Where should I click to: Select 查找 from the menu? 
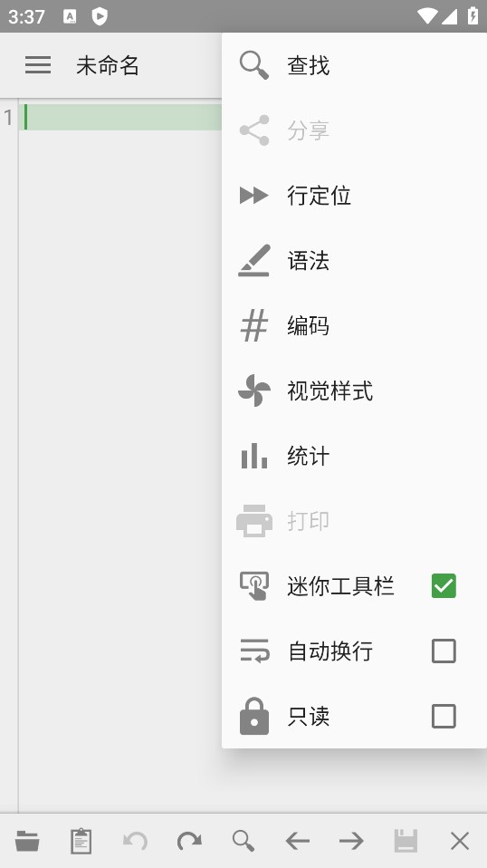point(354,65)
